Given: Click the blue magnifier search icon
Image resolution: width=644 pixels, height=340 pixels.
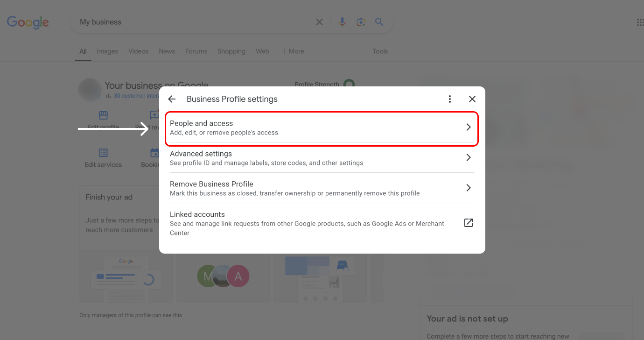Looking at the screenshot, I should point(379,22).
